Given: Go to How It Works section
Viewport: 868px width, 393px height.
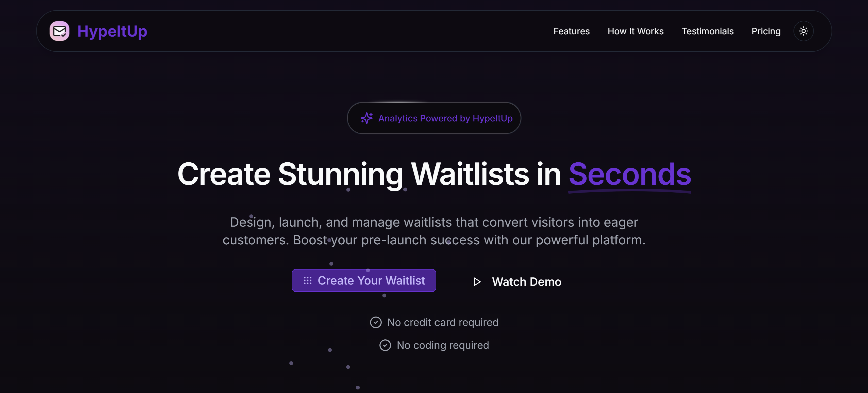Looking at the screenshot, I should coord(636,31).
